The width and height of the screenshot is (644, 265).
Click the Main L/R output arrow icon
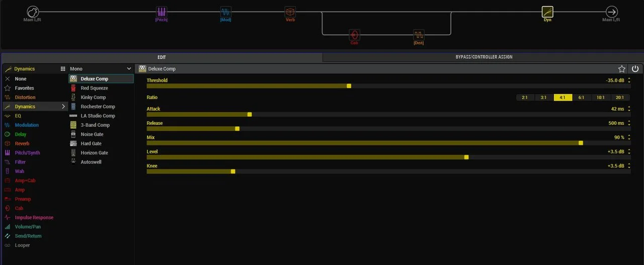611,12
